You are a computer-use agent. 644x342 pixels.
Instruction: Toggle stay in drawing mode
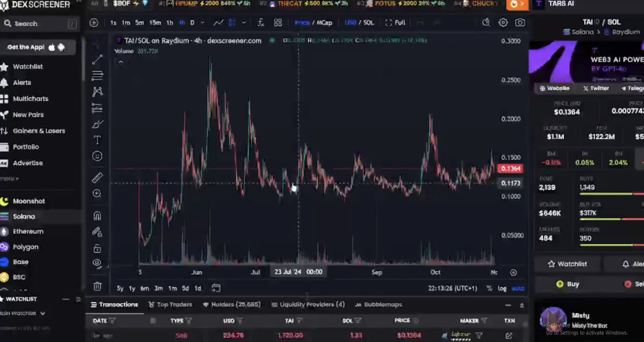tap(97, 232)
